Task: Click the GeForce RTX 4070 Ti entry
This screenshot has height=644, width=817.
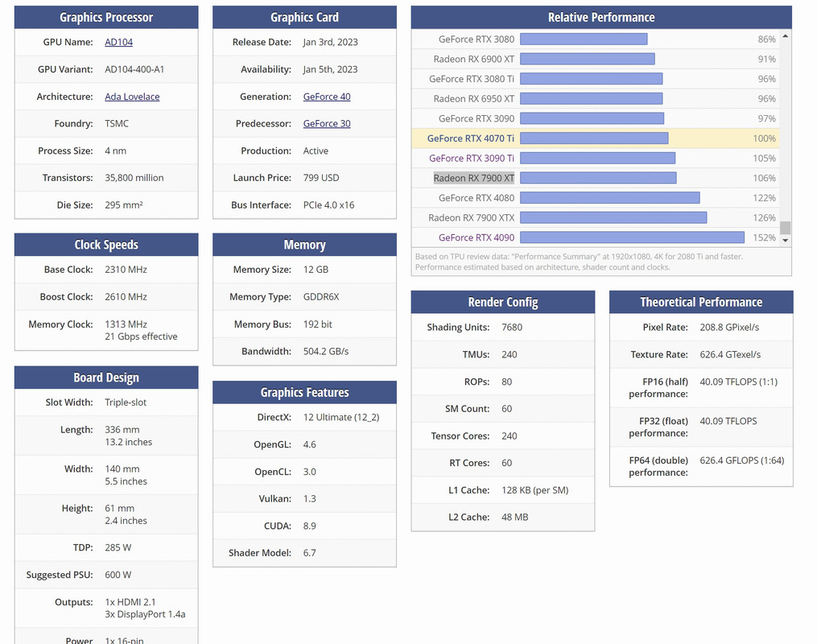Action: [x=471, y=138]
